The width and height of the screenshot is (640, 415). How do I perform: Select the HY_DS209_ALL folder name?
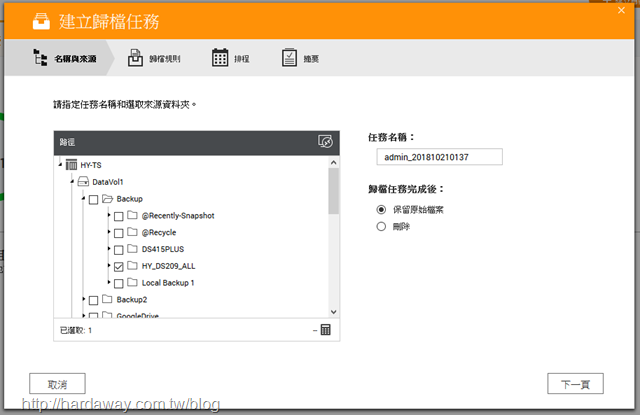169,266
